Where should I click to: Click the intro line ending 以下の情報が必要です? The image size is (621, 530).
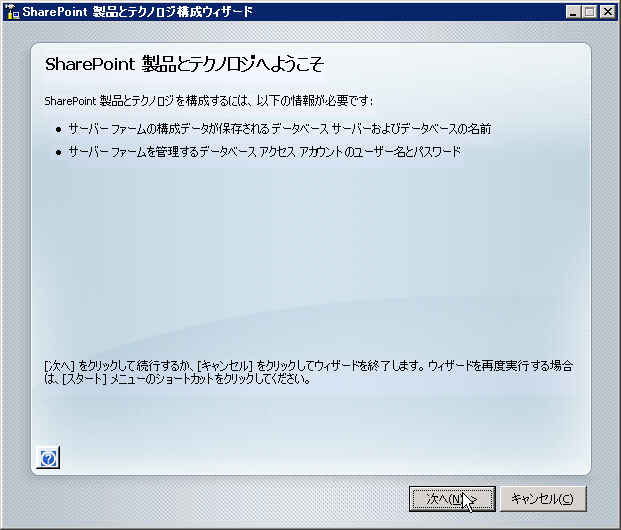pyautogui.click(x=208, y=101)
